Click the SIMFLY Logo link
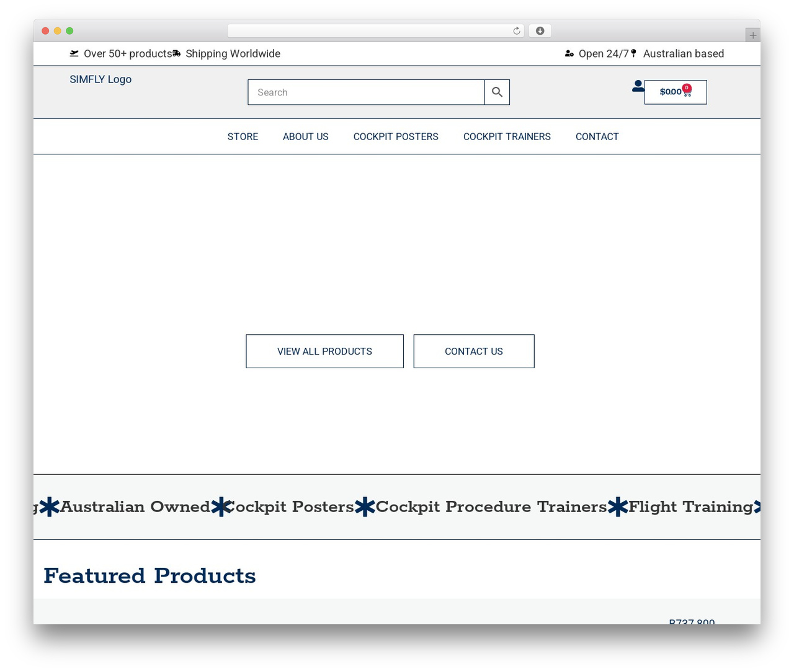 coord(100,79)
